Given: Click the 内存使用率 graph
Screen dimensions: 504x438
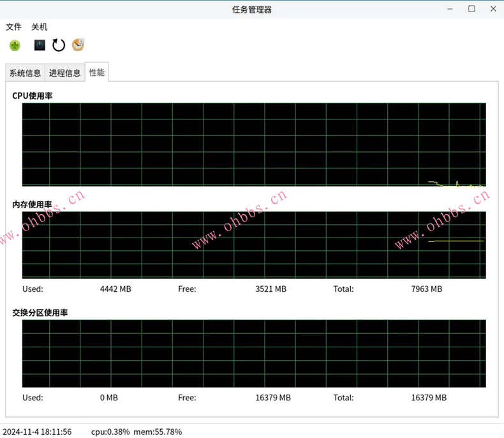Looking at the screenshot, I should coord(254,245).
